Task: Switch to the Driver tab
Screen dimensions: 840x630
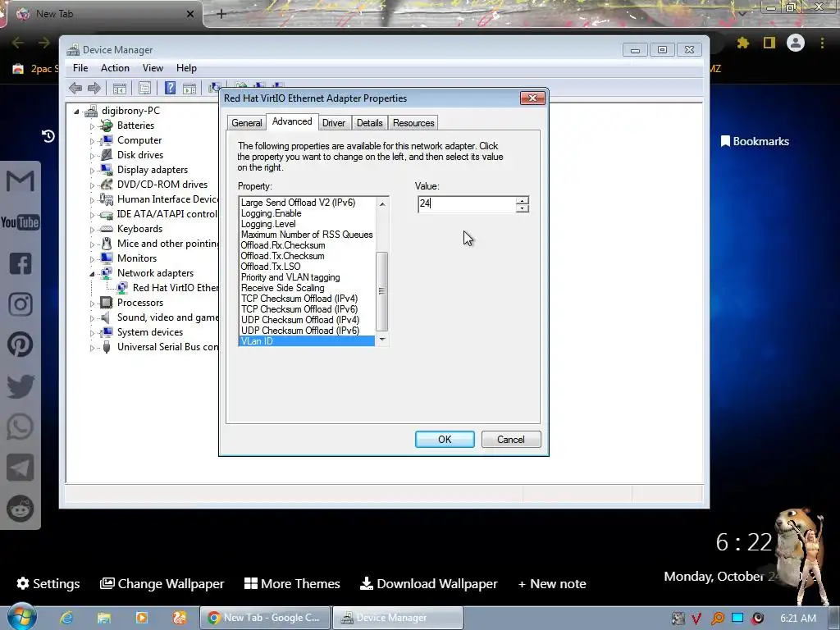Action: 334,123
